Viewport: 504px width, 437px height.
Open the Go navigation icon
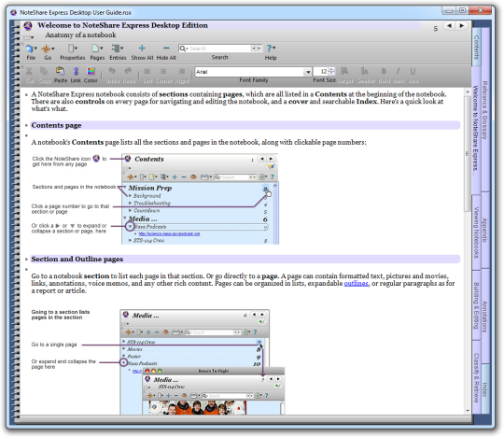(48, 49)
